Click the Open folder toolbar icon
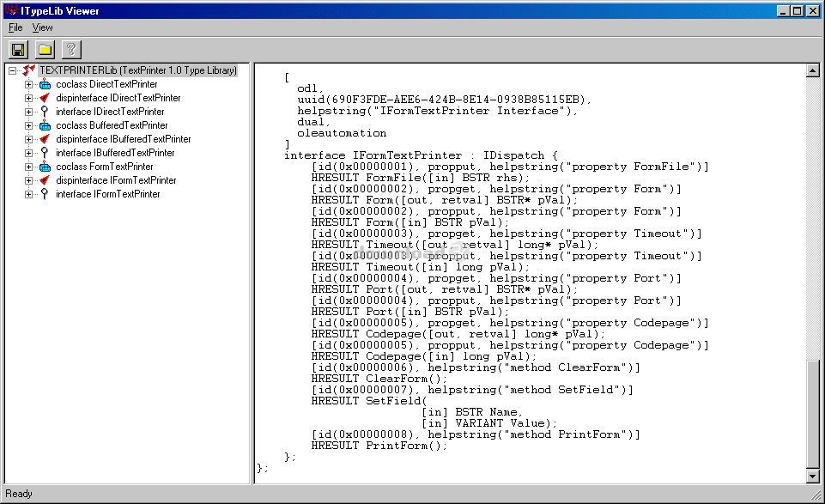825x504 pixels. tap(45, 50)
